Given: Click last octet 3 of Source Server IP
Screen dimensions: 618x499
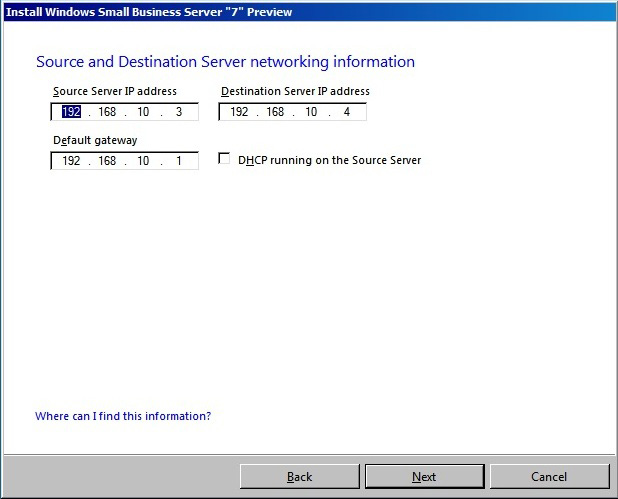Looking at the screenshot, I should click(x=179, y=112).
